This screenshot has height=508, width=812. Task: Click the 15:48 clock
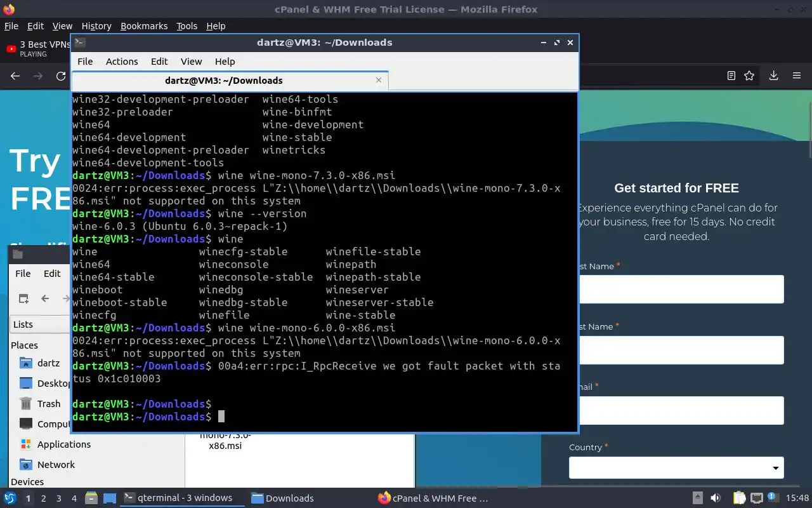tap(797, 498)
